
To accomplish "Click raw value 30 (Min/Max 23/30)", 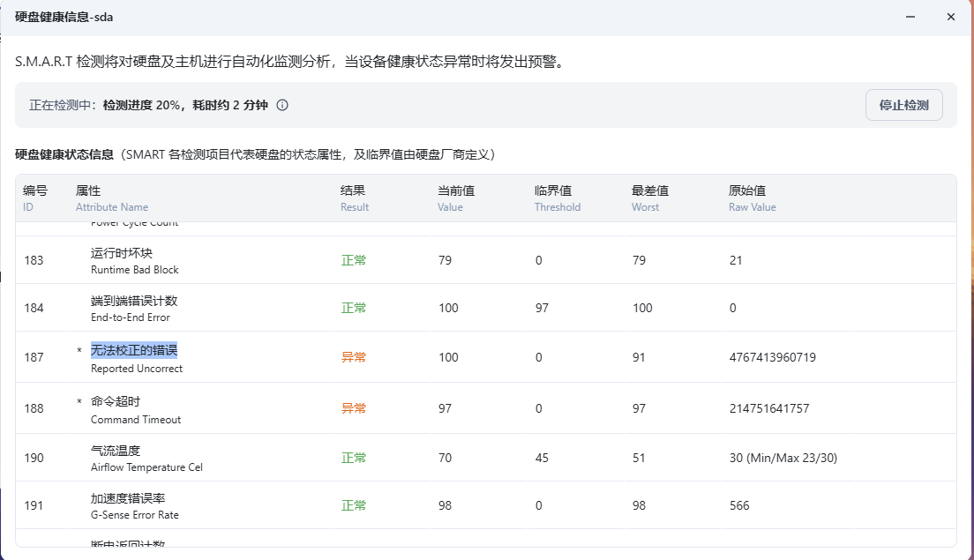I will coord(783,458).
